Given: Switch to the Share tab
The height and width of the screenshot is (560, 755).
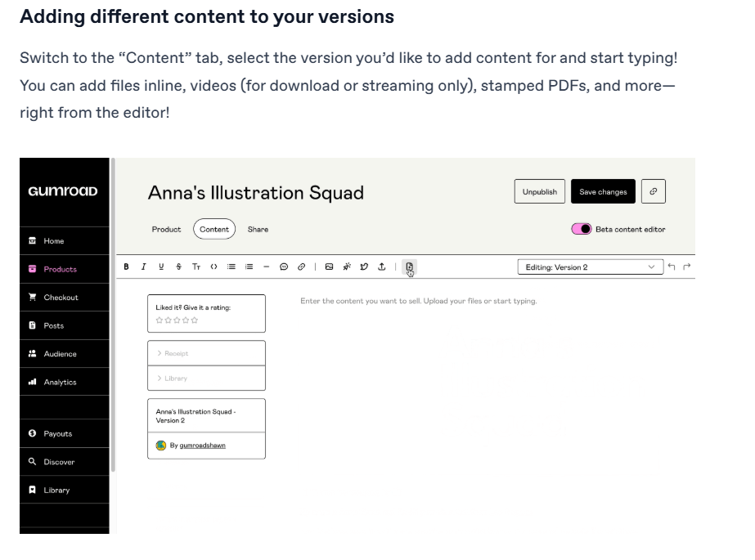Looking at the screenshot, I should tap(258, 230).
